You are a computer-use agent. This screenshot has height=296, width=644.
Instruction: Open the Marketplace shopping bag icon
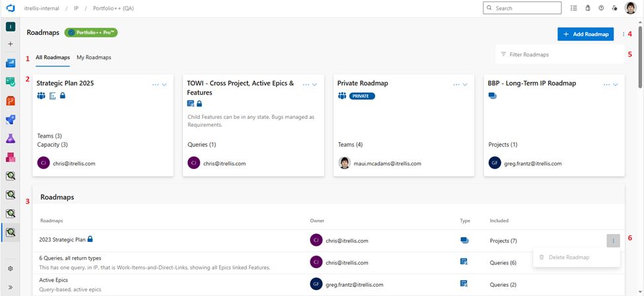click(x=588, y=8)
